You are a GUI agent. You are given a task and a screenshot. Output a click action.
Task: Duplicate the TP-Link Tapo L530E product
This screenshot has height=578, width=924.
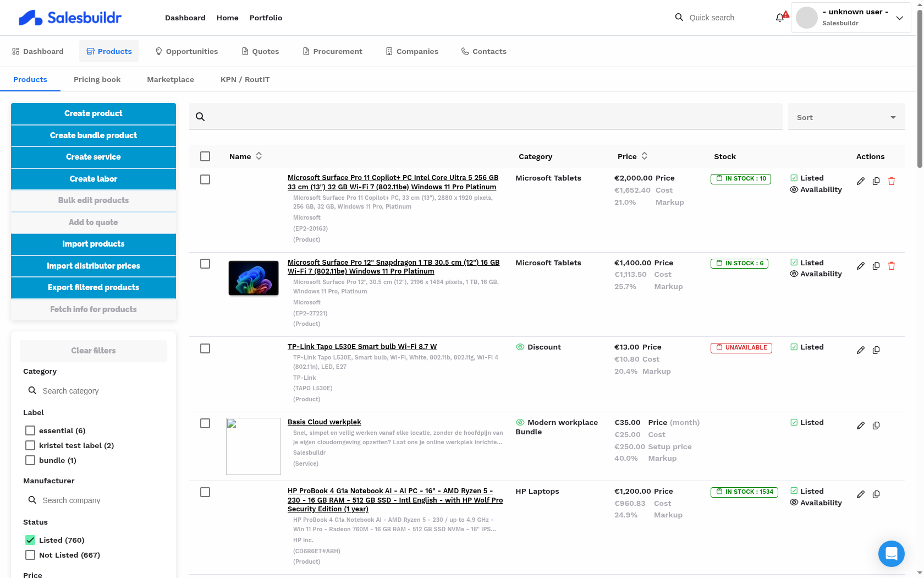[876, 350]
